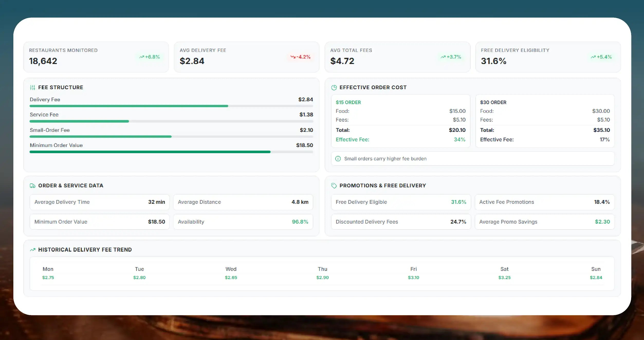Select the Avg Total Fees value $4.72

tap(342, 61)
